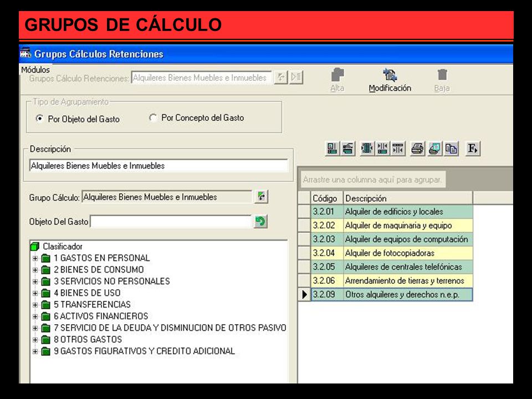Click the code cell 3.2.04
Viewport: 532px width, 399px height.
pos(327,253)
